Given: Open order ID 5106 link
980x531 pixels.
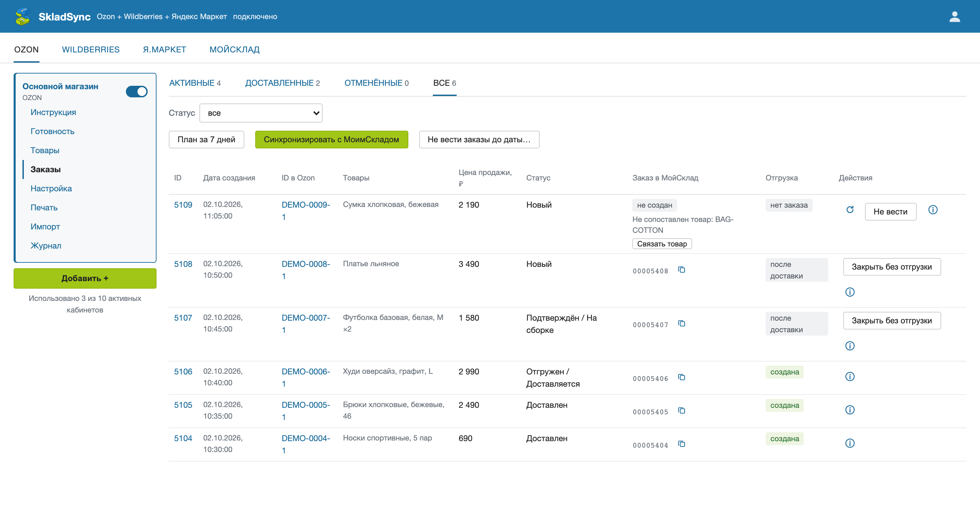Looking at the screenshot, I should tap(183, 371).
